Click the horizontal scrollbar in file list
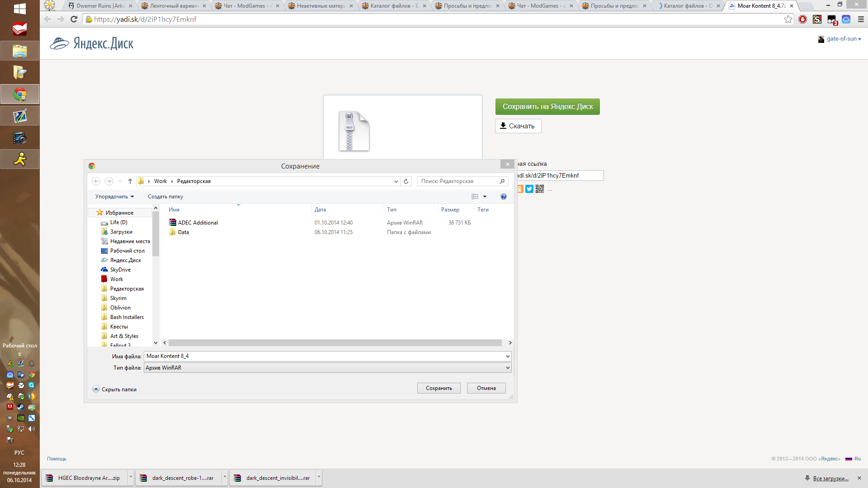 [x=335, y=343]
